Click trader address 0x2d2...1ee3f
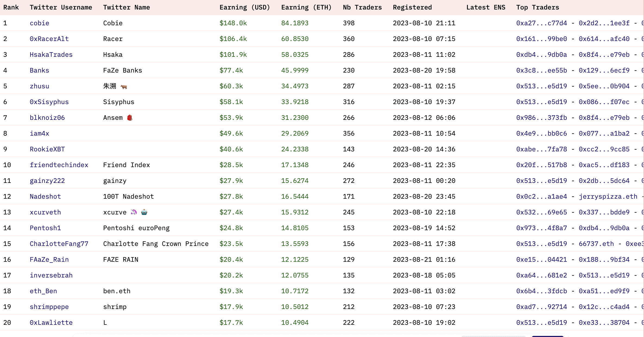644x337 pixels. [x=604, y=23]
